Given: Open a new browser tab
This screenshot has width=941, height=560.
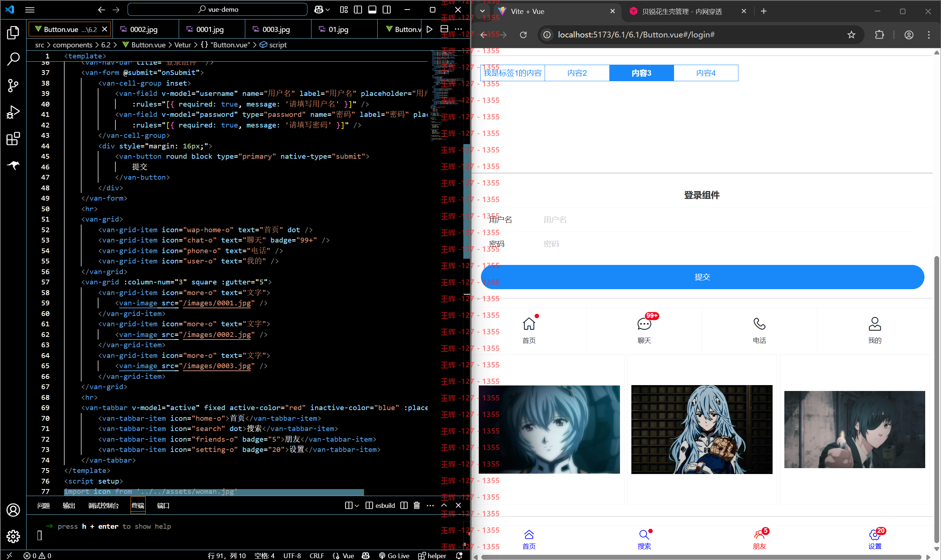Looking at the screenshot, I should (763, 11).
